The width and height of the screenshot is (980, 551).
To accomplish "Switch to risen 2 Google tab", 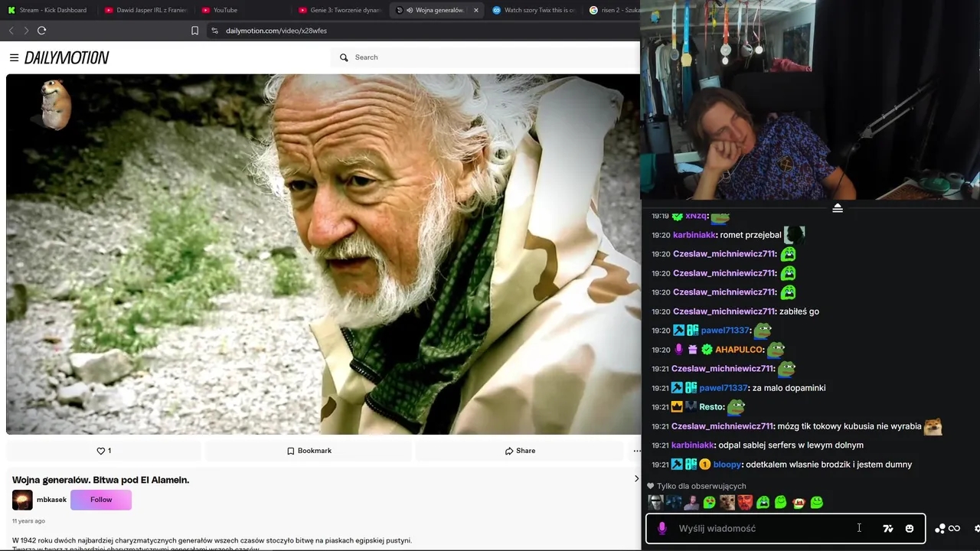I will tap(614, 10).
